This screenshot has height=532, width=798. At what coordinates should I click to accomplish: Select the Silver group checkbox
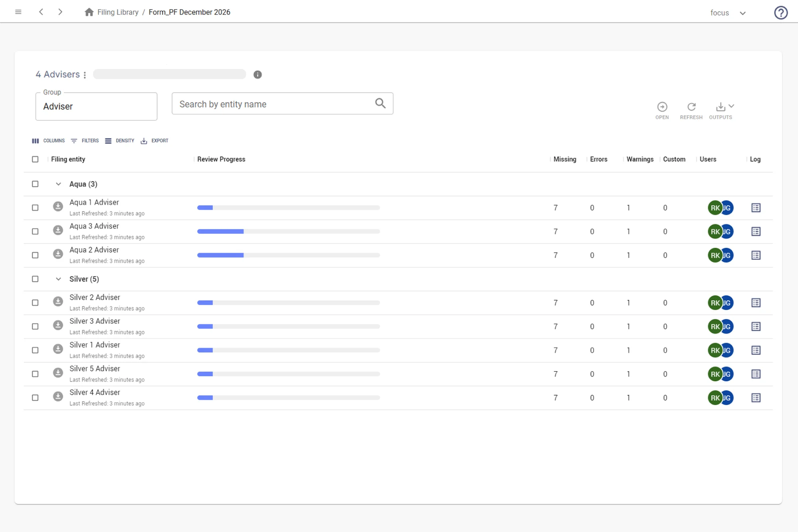(35, 279)
